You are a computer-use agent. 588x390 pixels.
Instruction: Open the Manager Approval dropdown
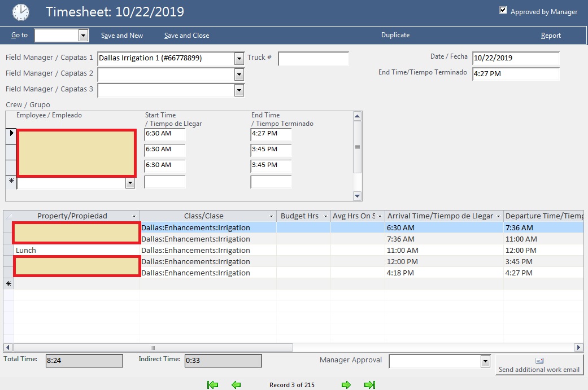point(485,362)
